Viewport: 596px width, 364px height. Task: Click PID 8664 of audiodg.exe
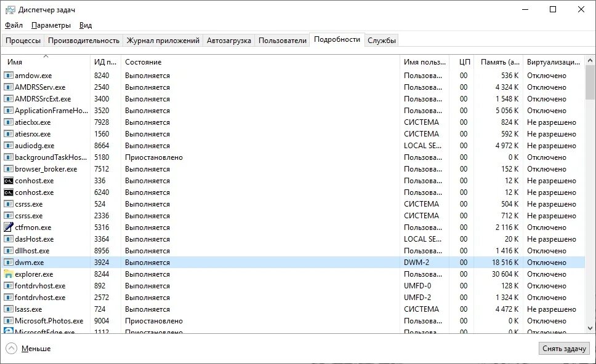pos(102,146)
